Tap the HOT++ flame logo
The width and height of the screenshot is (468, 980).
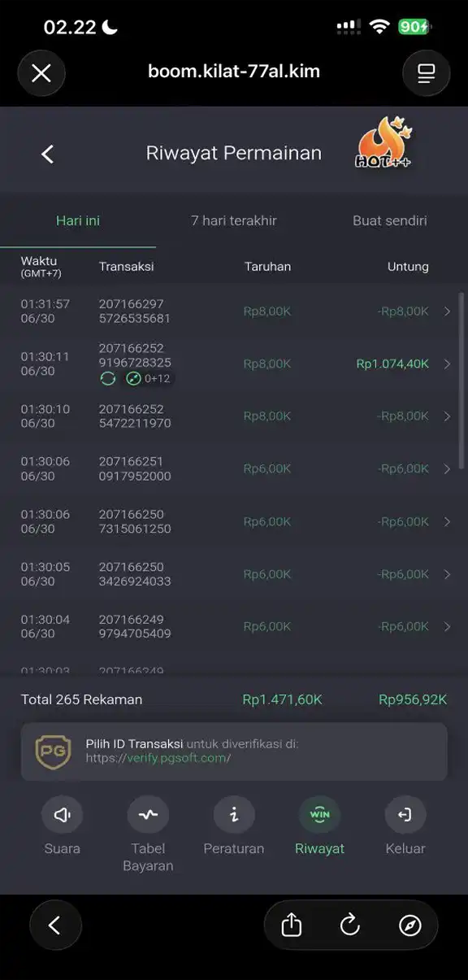384,144
